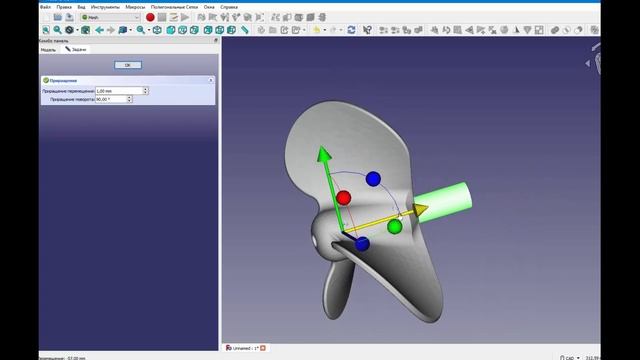This screenshot has height=360, width=640.
Task: Click the open document icon
Action: tap(58, 17)
